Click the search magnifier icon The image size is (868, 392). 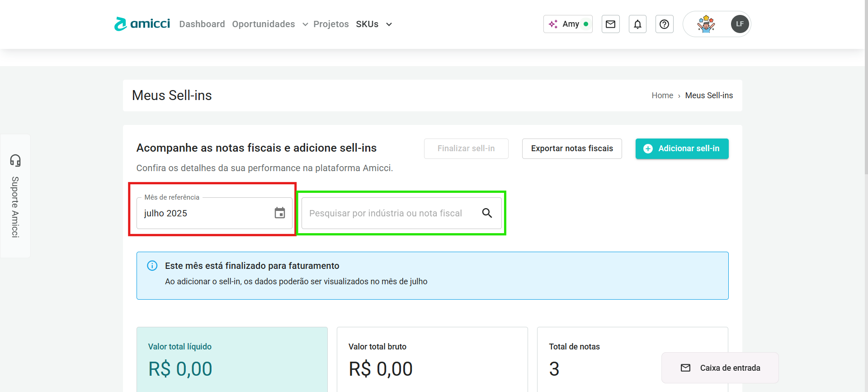click(x=487, y=213)
